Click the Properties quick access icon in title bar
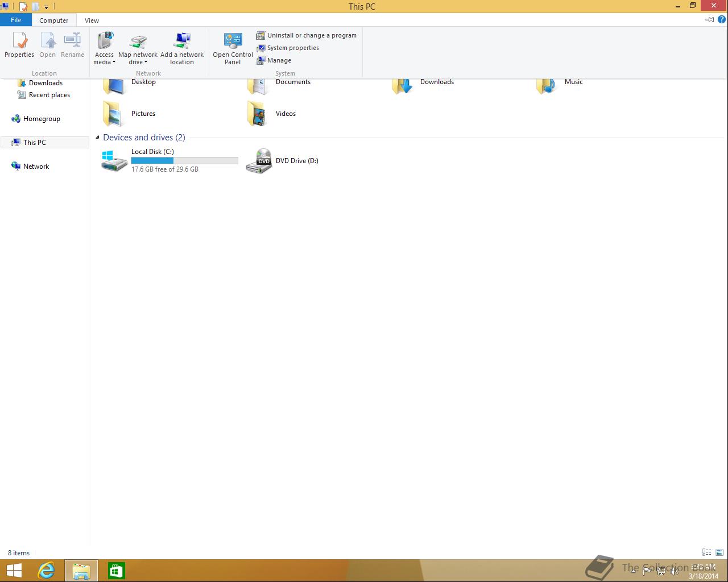This screenshot has height=582, width=728. click(x=23, y=6)
